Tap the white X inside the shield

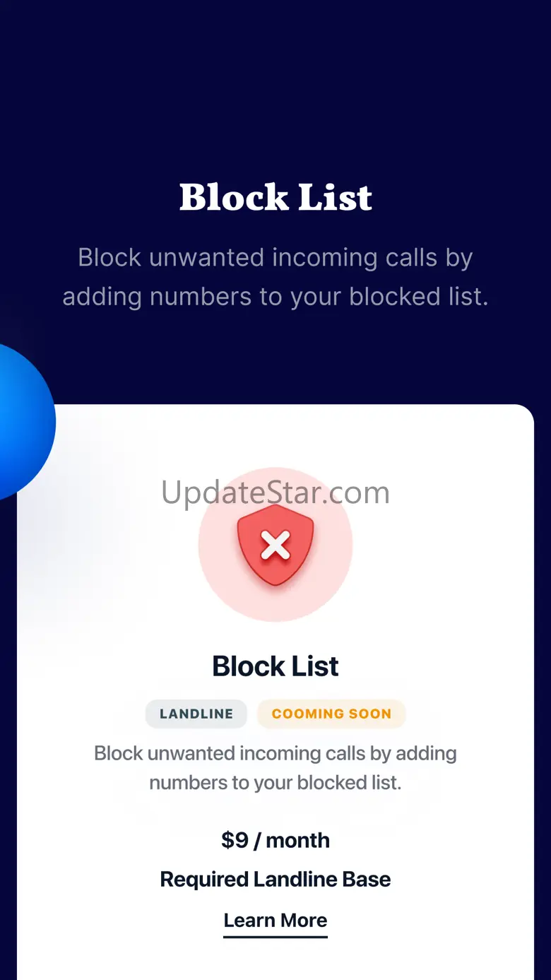click(x=275, y=545)
